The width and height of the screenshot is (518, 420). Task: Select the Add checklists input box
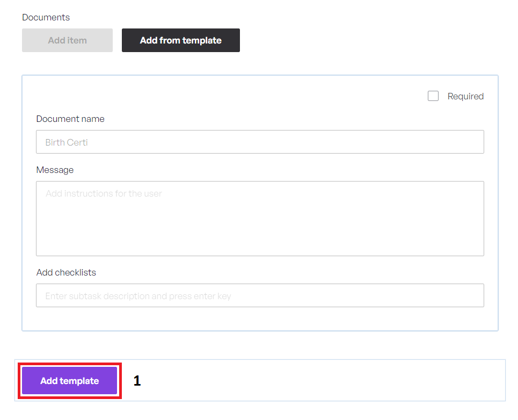click(260, 295)
